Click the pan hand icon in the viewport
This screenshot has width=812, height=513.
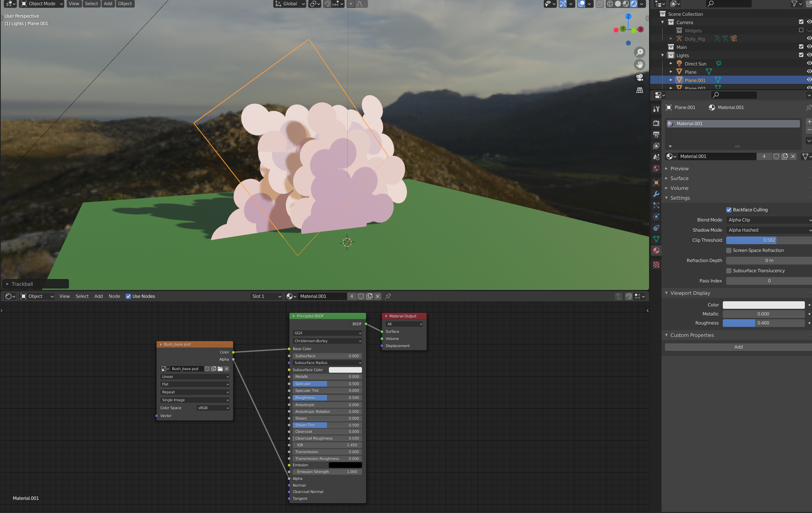[640, 65]
